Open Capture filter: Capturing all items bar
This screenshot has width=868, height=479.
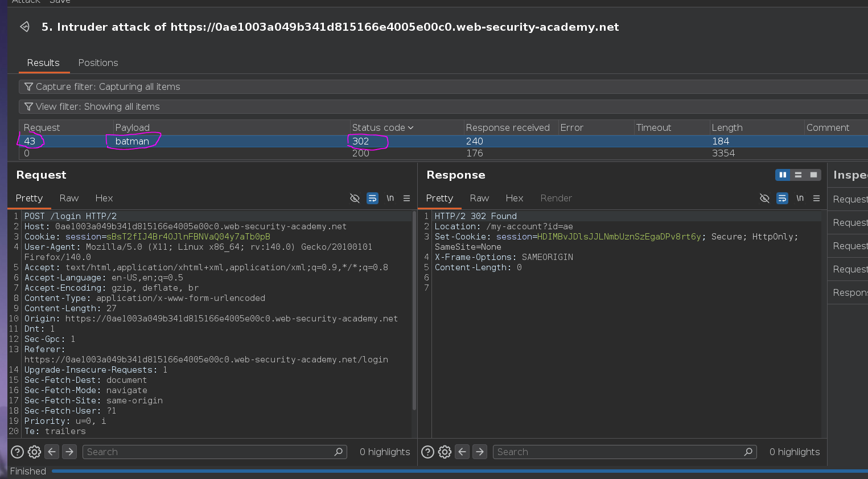443,86
